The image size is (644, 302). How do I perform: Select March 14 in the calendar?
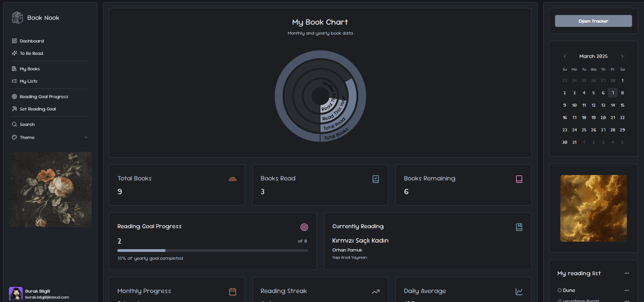tap(612, 105)
